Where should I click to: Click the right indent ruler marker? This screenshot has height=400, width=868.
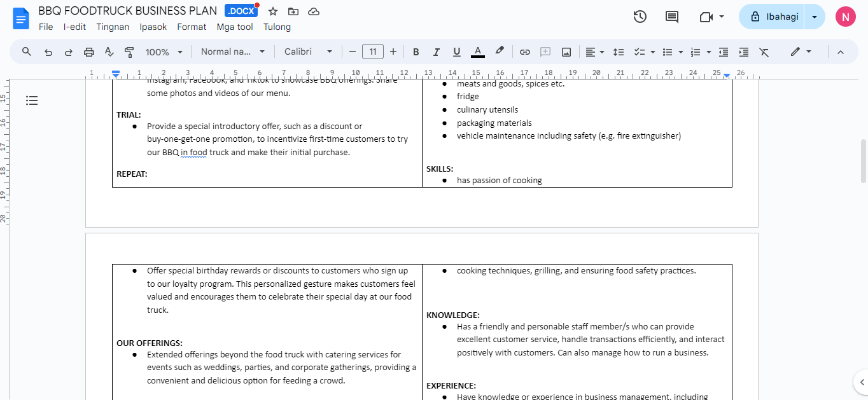[726, 75]
